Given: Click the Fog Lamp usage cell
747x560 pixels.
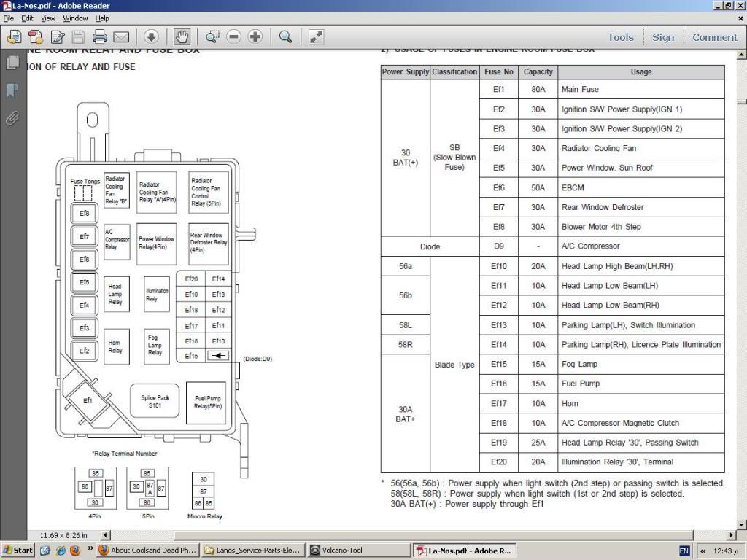Looking at the screenshot, I should 641,364.
